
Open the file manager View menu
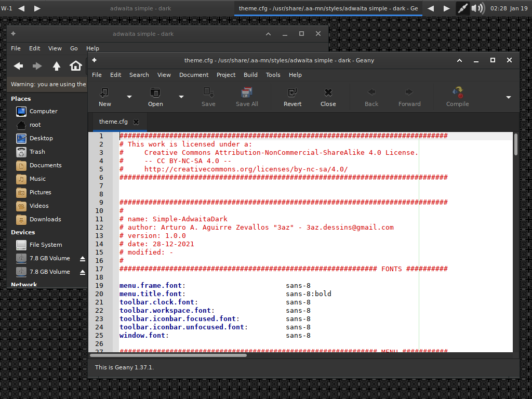(x=55, y=48)
